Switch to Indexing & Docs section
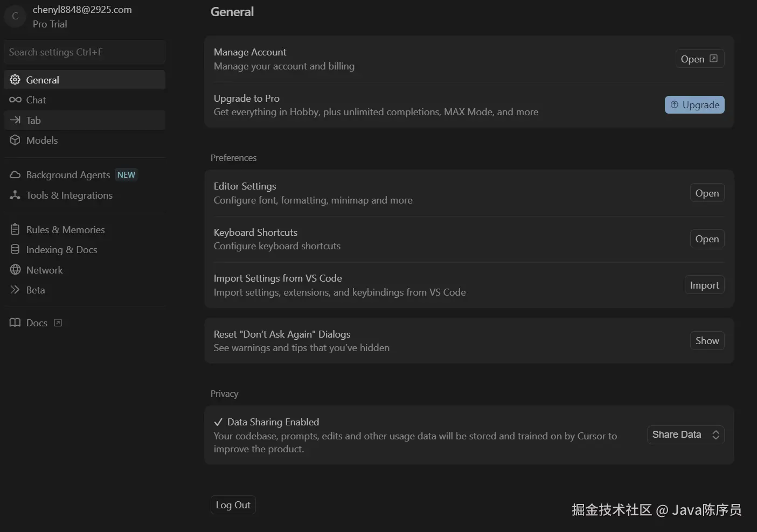 [x=61, y=249]
